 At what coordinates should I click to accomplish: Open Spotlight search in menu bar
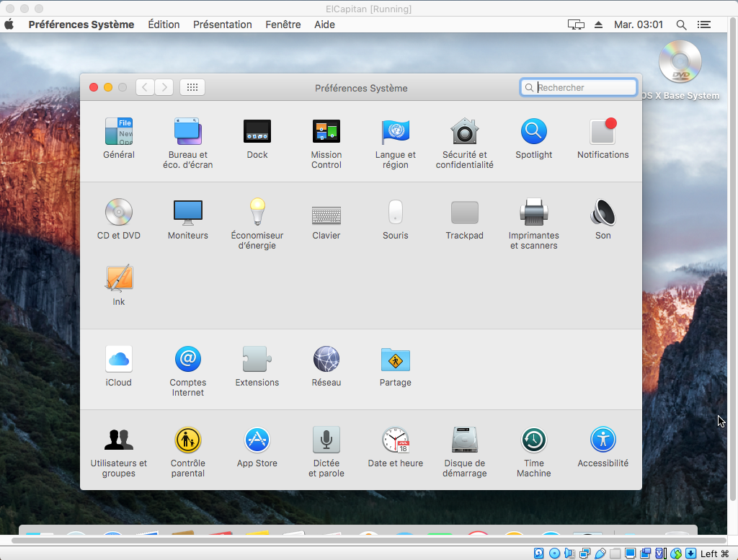(x=681, y=25)
